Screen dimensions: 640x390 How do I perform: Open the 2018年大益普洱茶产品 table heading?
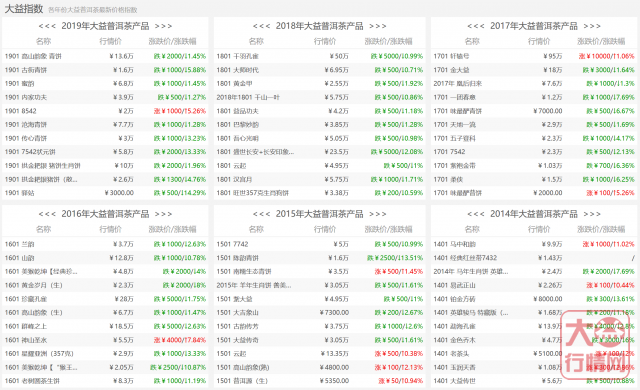pyautogui.click(x=320, y=26)
